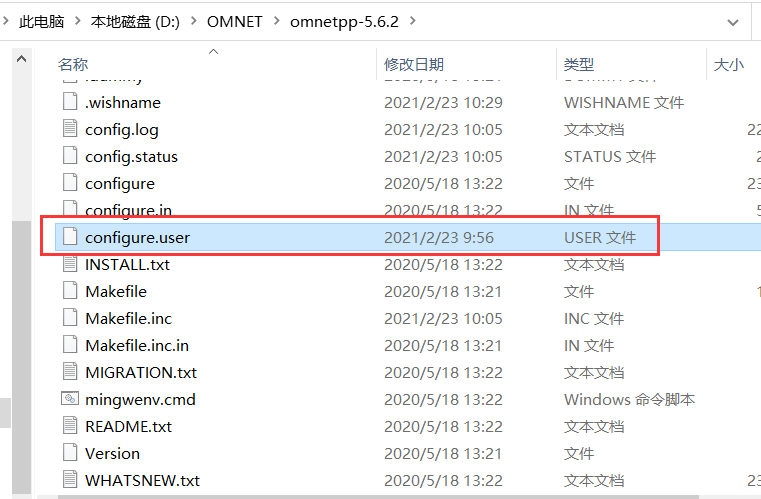Select the configure file name
Image resolution: width=761 pixels, height=499 pixels.
[x=120, y=184]
